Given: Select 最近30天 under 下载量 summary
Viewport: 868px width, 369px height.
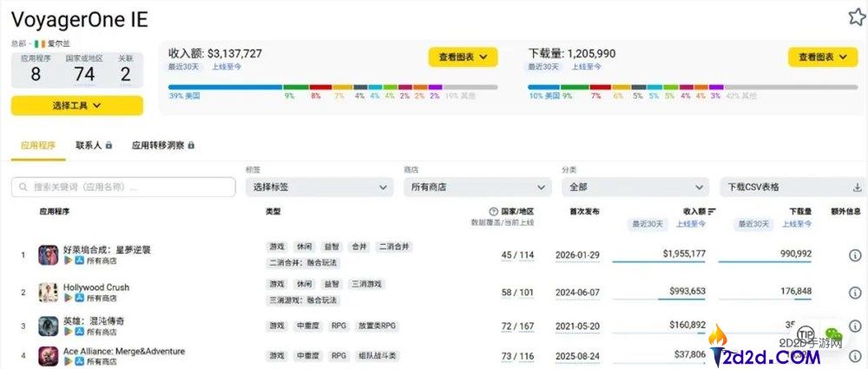Looking at the screenshot, I should [543, 67].
